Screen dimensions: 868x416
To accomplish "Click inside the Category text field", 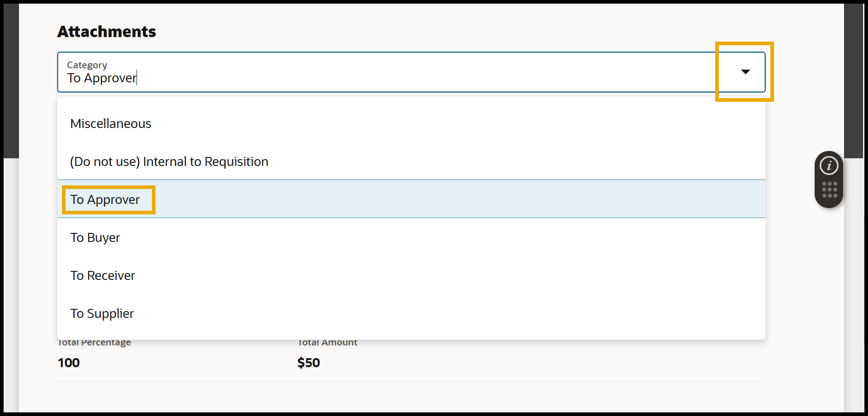I will tap(362, 78).
